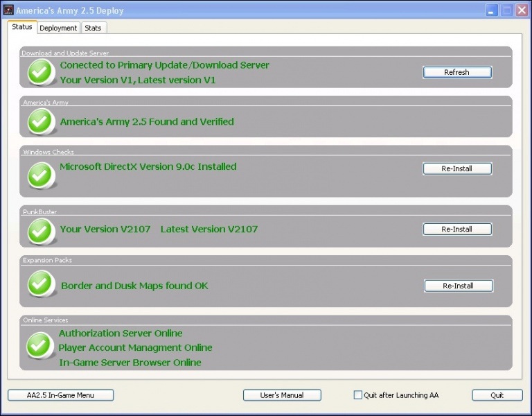Click text Microsoft DirectX Version 9.0c Installed

pos(148,166)
